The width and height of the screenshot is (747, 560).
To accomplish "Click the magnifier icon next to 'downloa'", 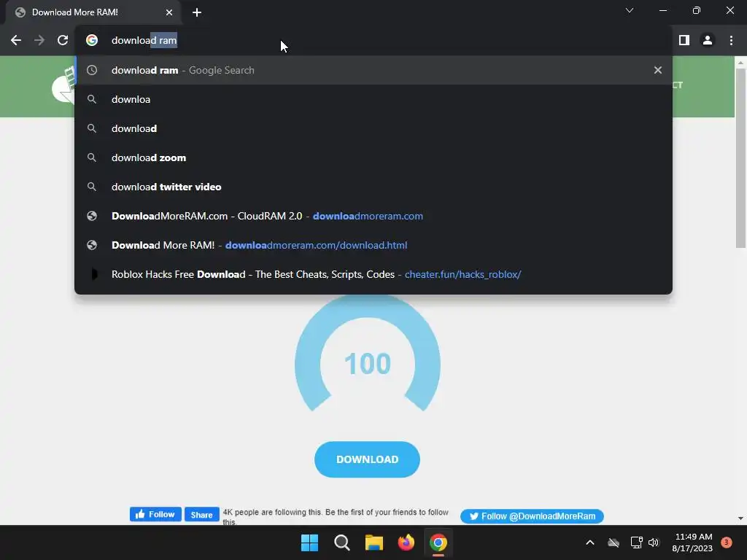I will (92, 99).
